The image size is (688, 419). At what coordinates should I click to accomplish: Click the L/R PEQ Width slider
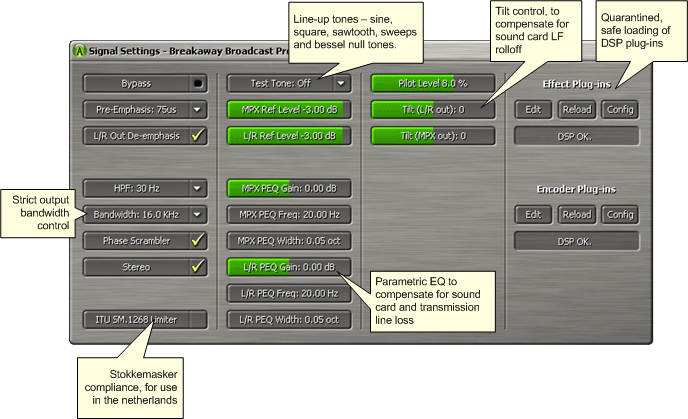289,319
